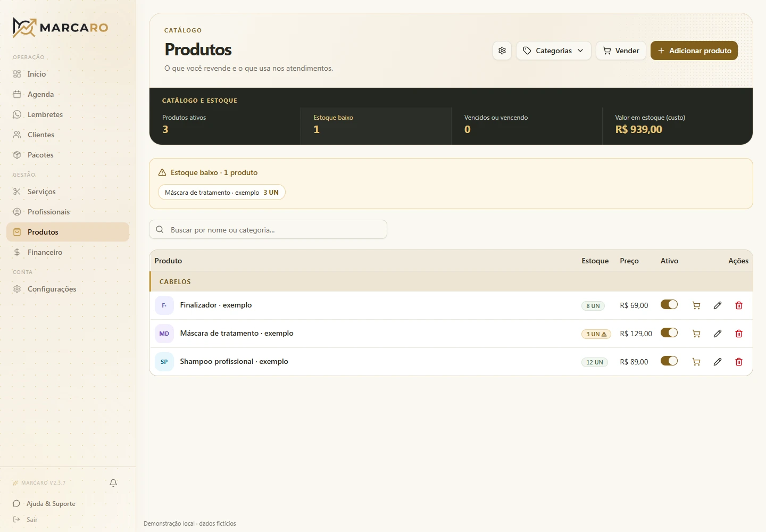Open the Categorias dropdown

point(554,51)
